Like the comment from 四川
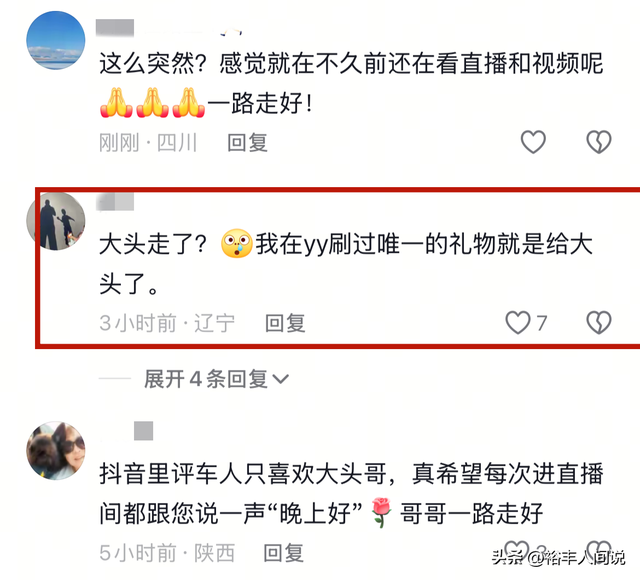 coord(533,142)
